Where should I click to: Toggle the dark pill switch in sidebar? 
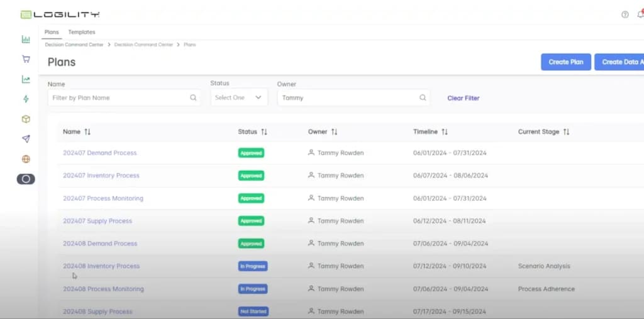tap(26, 179)
